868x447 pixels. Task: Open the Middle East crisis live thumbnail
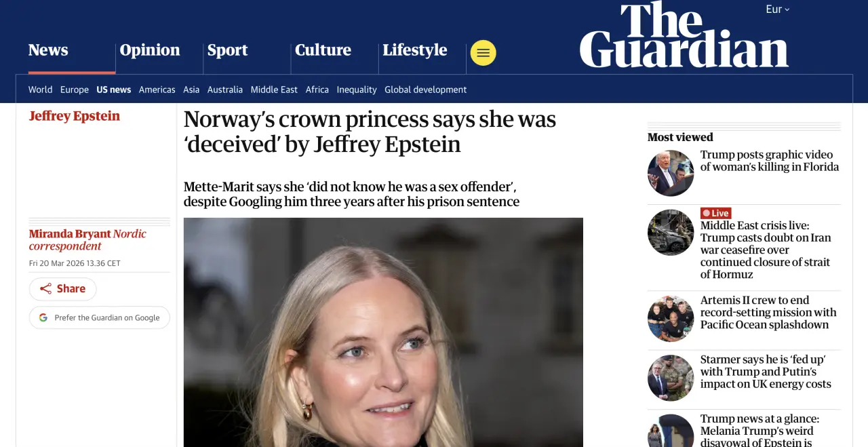(x=671, y=232)
